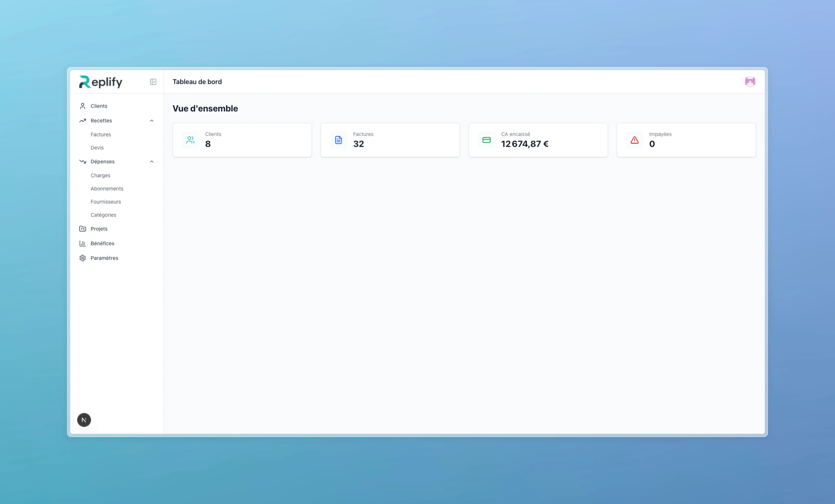Click the Projets folder icon
The width and height of the screenshot is (835, 504).
pyautogui.click(x=82, y=229)
